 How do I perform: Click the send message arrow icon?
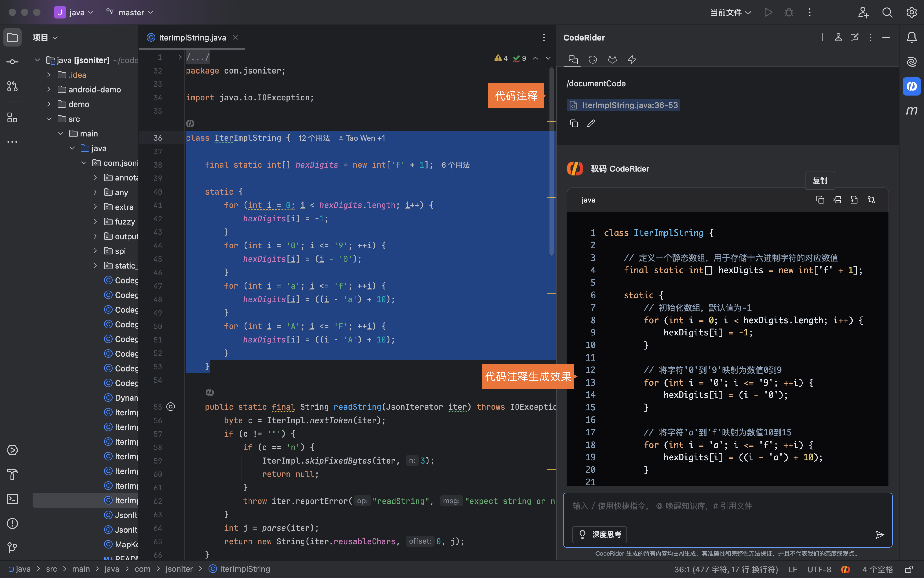880,534
